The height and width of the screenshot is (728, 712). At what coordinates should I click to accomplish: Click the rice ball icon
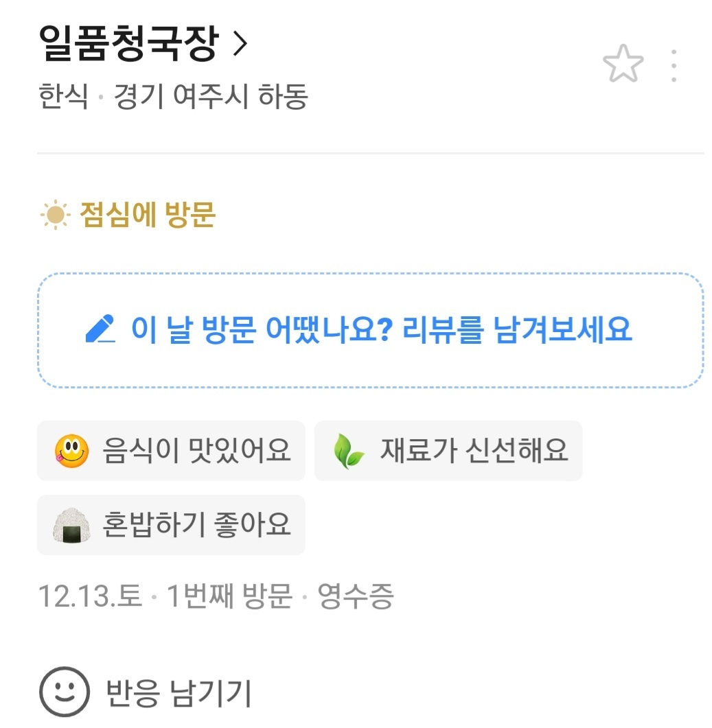click(x=71, y=526)
